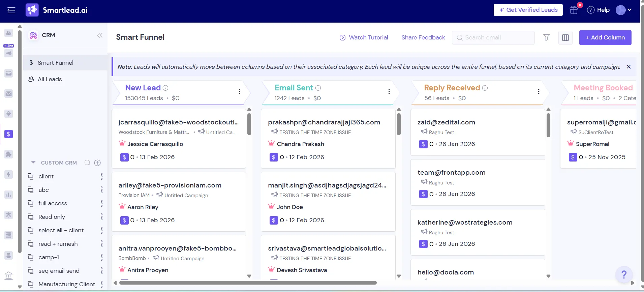644x292 pixels.
Task: Open Email Sent column options menu
Action: pyautogui.click(x=389, y=92)
